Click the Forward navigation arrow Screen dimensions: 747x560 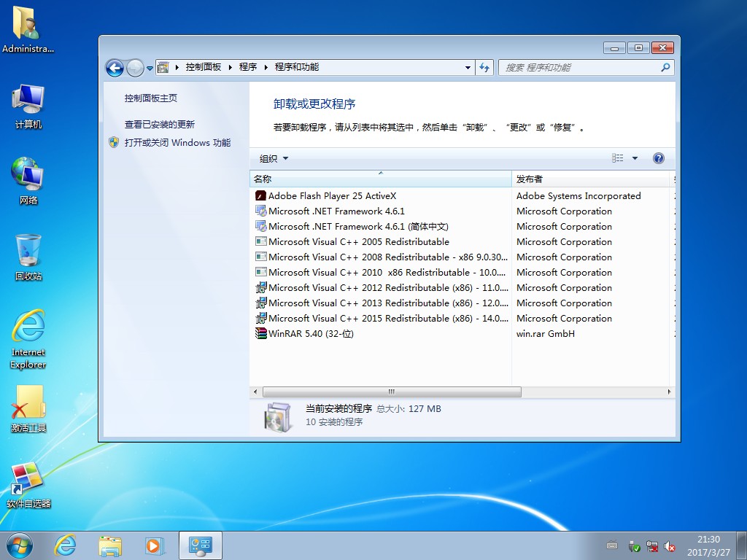click(x=135, y=68)
